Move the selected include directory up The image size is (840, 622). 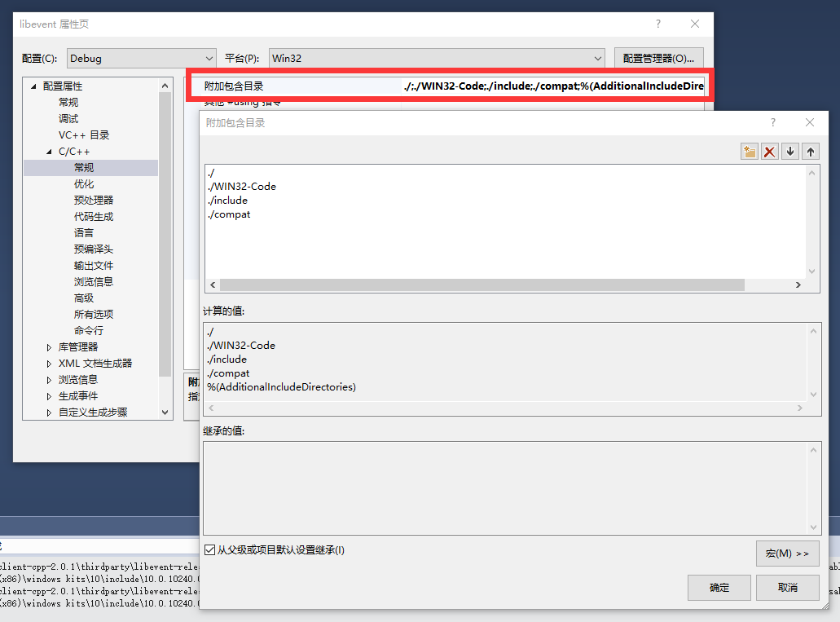[x=809, y=151]
